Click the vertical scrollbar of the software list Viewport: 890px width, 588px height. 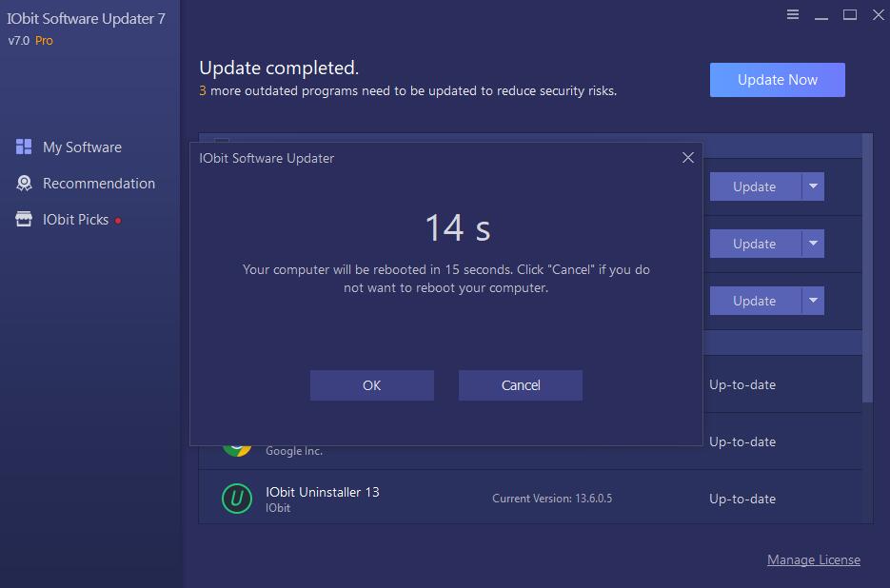tap(867, 268)
